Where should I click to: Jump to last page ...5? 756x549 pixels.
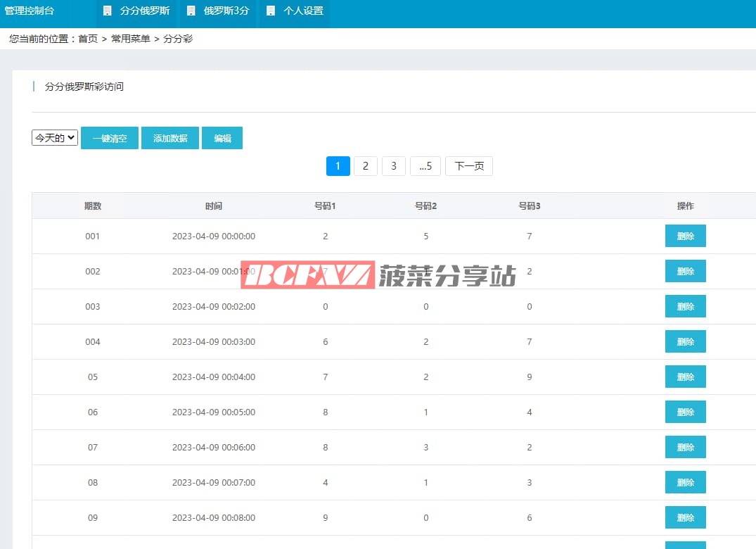click(425, 166)
